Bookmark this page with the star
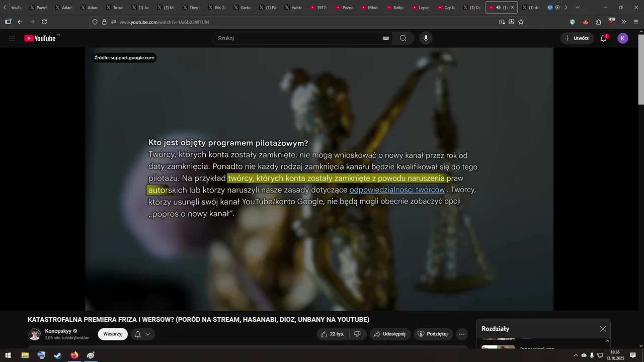The image size is (644, 362). tap(521, 22)
